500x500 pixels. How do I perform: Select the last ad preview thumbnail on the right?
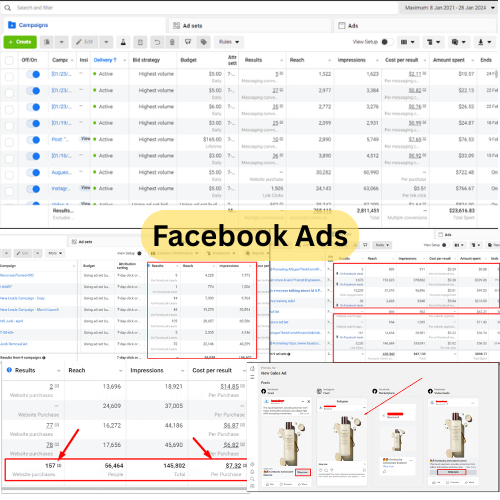(453, 442)
